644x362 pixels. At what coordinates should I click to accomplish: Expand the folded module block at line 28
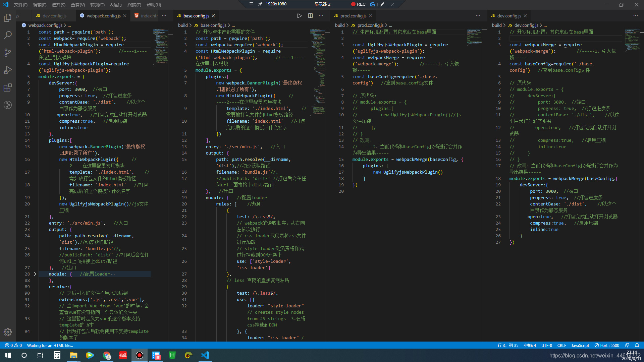35,274
